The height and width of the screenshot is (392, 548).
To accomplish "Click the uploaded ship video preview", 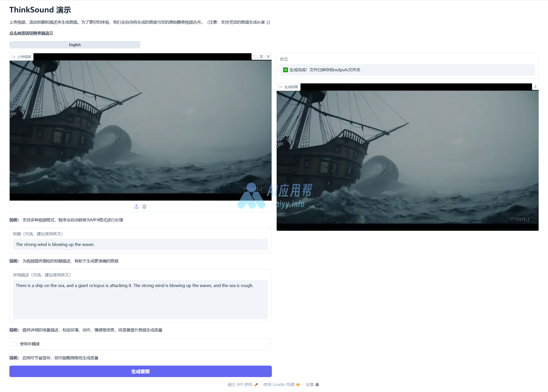I will (140, 127).
